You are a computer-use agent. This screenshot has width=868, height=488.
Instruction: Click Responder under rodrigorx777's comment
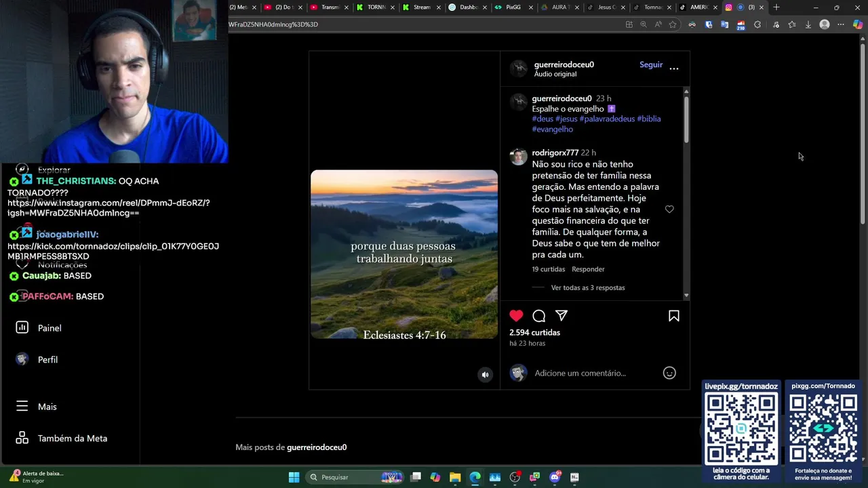[x=588, y=269]
